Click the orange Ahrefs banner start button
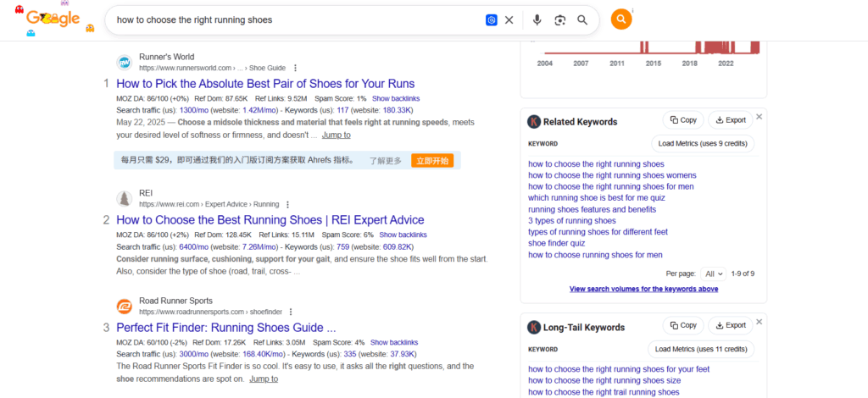 (x=432, y=161)
